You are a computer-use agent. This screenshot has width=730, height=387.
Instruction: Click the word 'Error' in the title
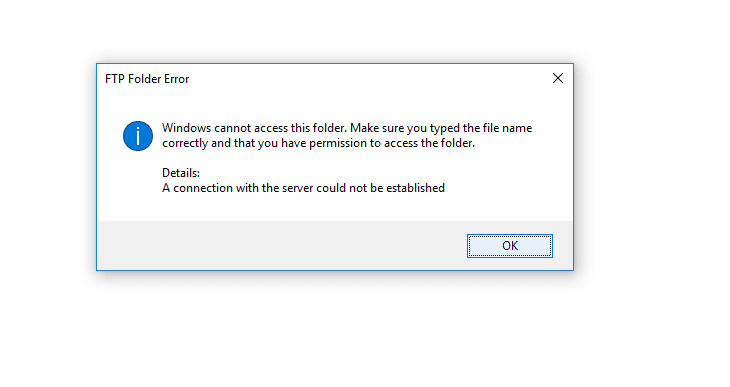coord(176,79)
